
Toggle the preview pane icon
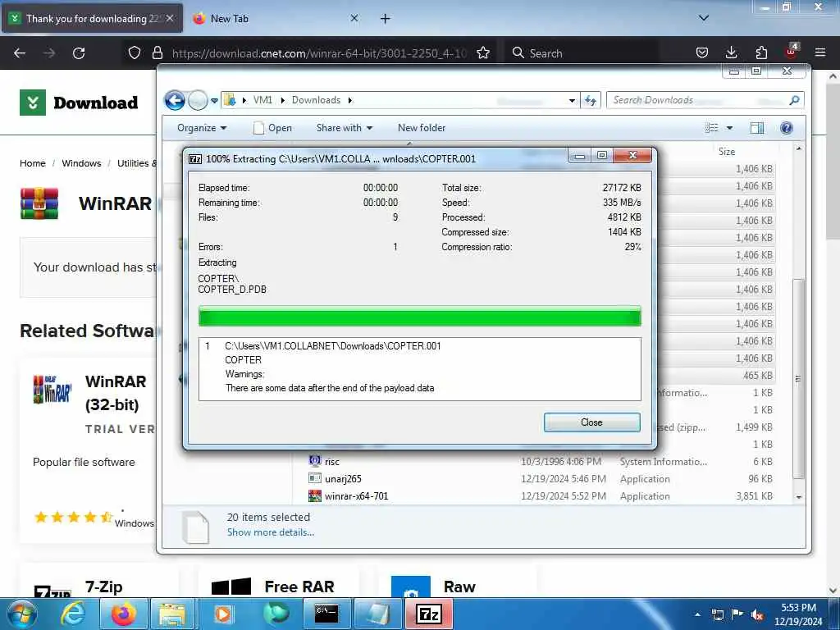[757, 128]
